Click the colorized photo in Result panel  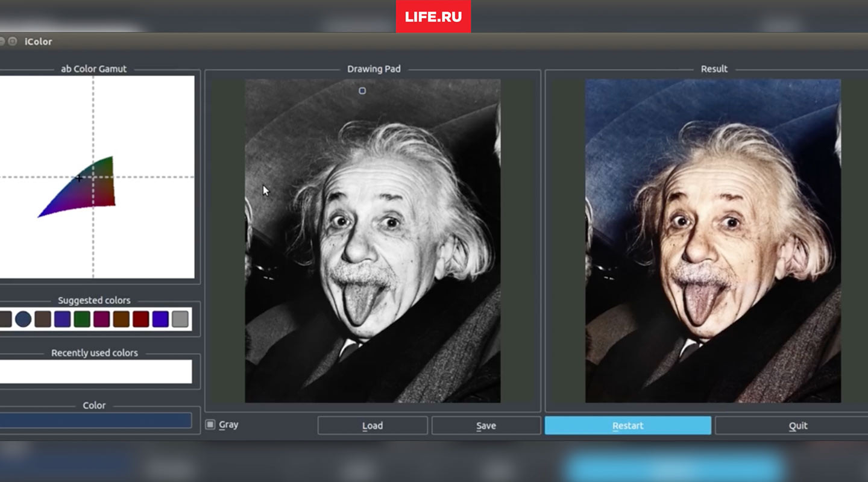(713, 241)
